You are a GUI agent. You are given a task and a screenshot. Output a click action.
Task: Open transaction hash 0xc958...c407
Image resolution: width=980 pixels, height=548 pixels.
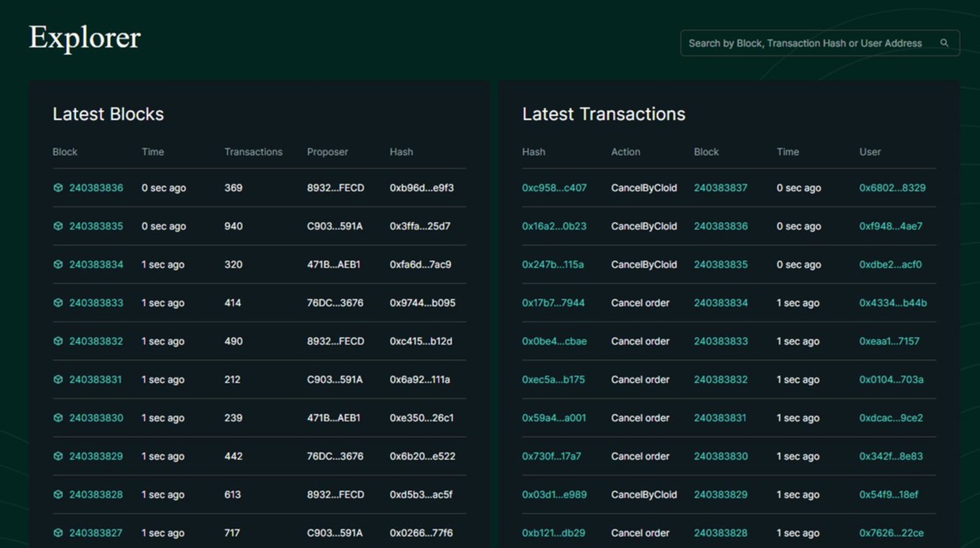click(554, 188)
